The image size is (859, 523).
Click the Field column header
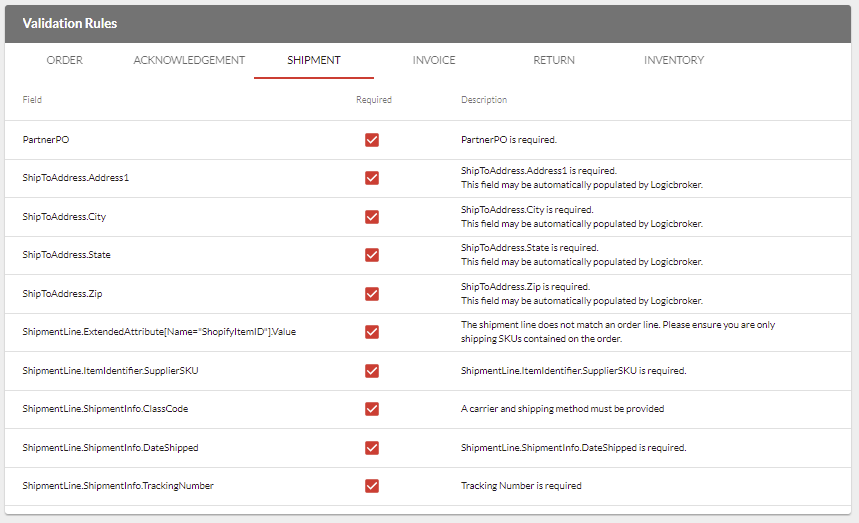[x=32, y=100]
